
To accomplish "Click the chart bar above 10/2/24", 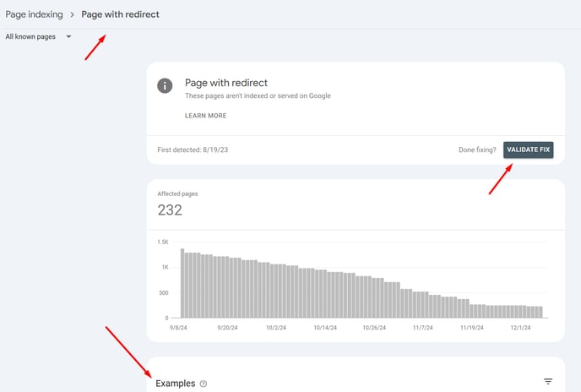I will tap(276, 291).
